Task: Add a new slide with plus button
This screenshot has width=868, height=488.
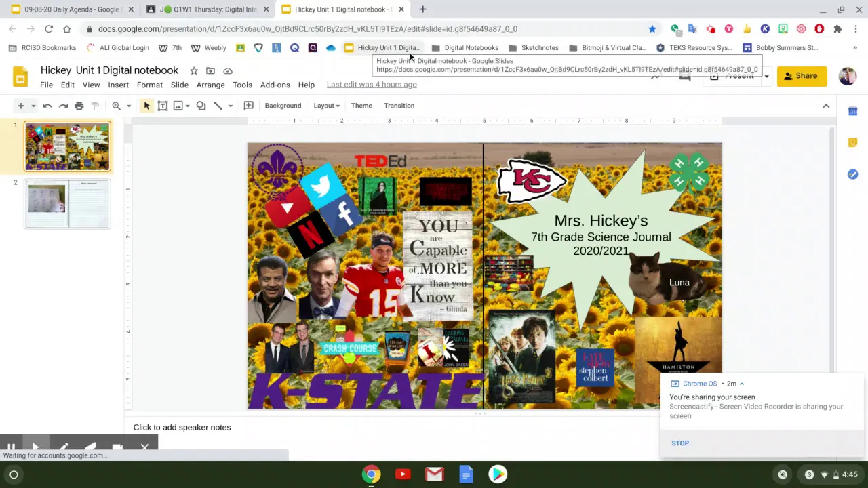Action: click(x=20, y=106)
